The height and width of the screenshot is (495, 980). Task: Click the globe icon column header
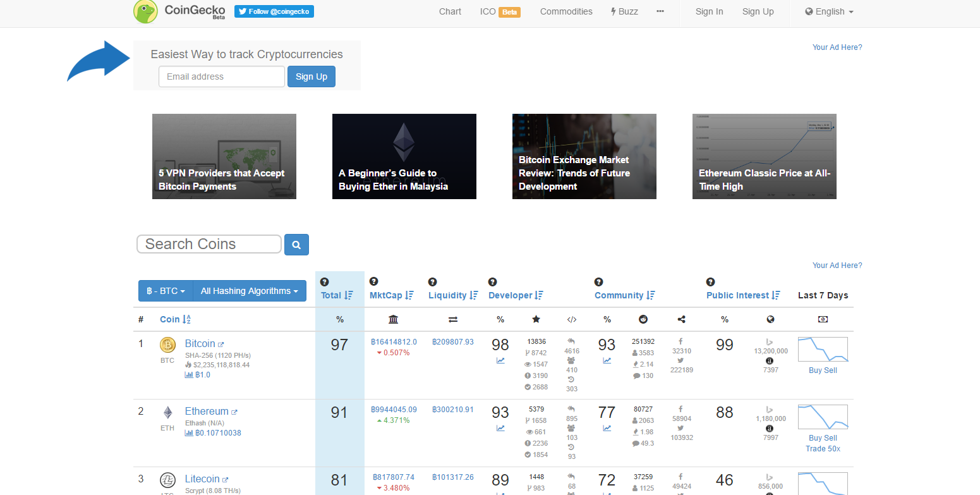pos(771,319)
